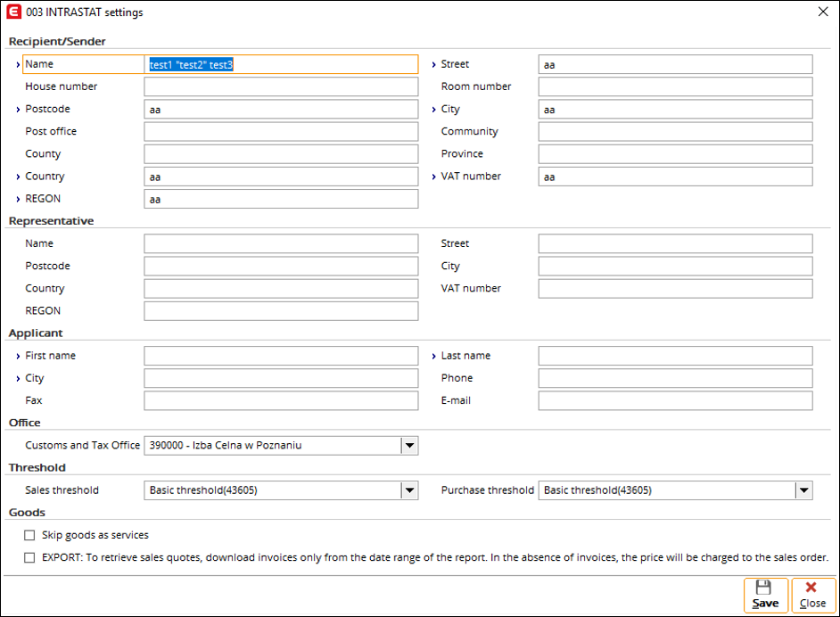Click the Representative Street field

(676, 243)
